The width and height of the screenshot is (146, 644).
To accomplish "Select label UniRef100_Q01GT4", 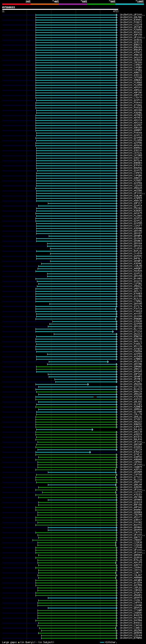I will [131, 281].
